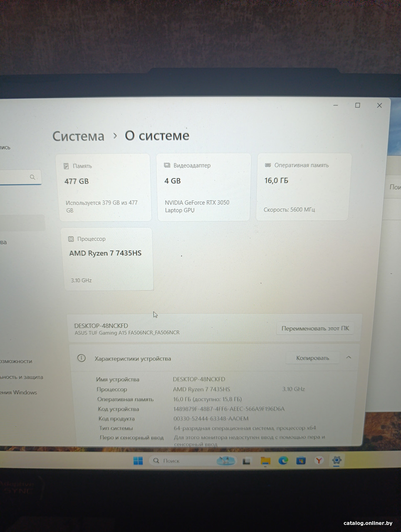The image size is (401, 532).
Task: Click the settings sidebar search field
Action: (20, 177)
